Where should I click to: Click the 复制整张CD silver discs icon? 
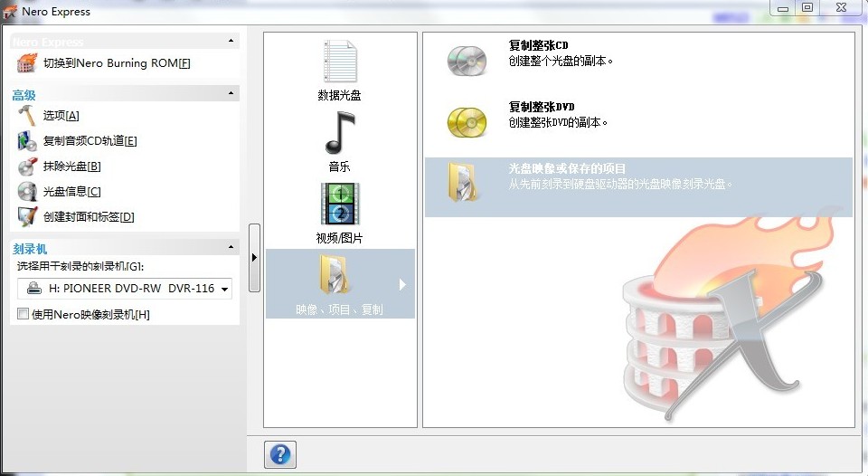[467, 60]
